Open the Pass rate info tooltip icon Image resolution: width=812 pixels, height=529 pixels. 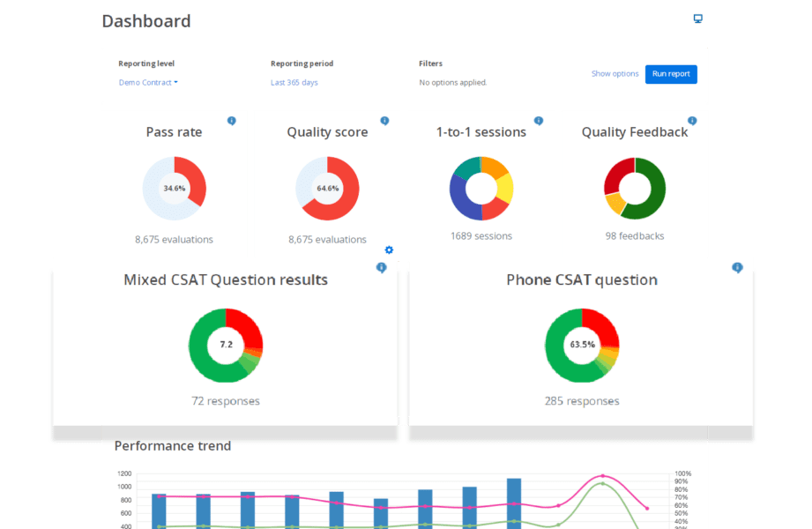click(232, 121)
